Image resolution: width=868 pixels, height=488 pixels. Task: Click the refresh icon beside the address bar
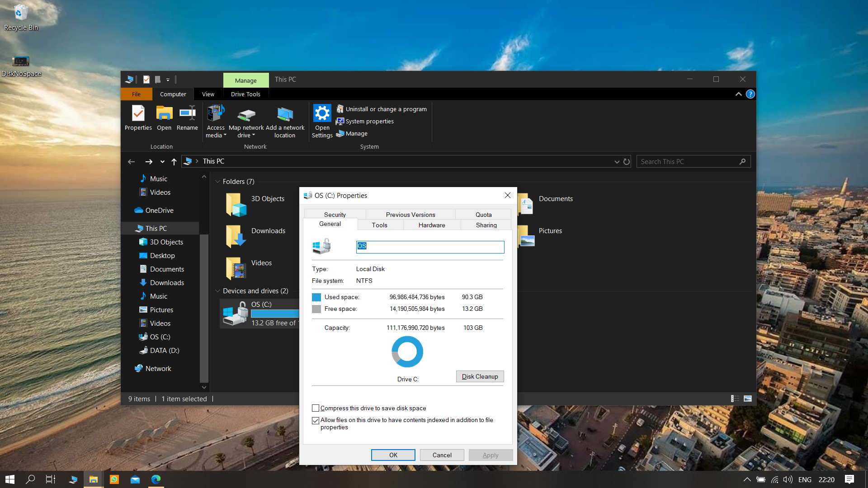(x=627, y=162)
